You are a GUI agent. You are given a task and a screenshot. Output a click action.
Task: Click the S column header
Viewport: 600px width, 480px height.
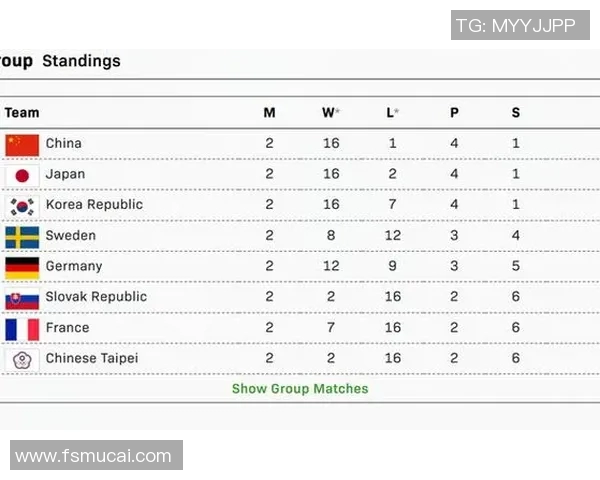[x=516, y=113]
